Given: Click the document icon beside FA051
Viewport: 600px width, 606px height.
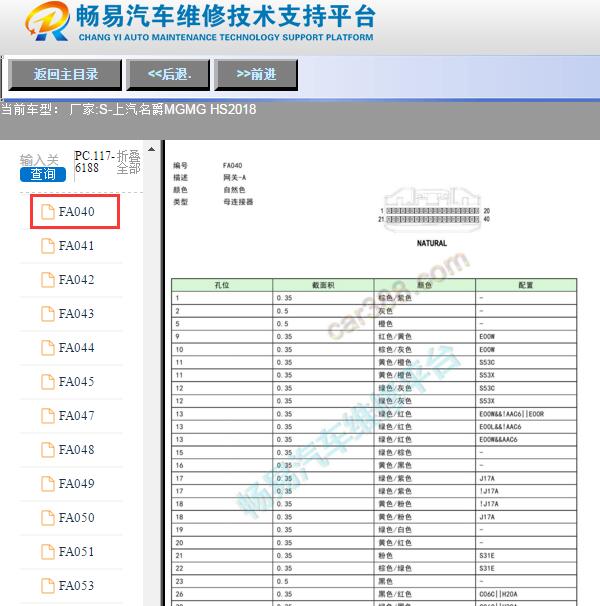Looking at the screenshot, I should pos(48,552).
